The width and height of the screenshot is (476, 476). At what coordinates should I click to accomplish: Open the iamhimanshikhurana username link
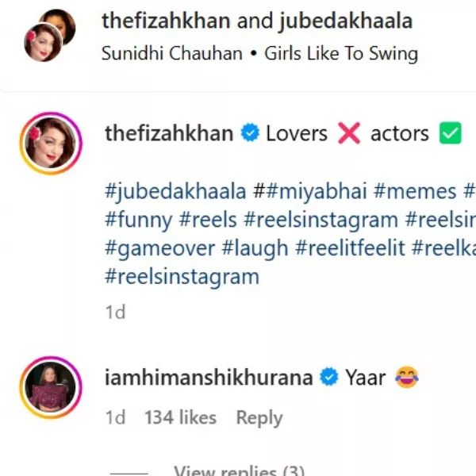click(209, 378)
